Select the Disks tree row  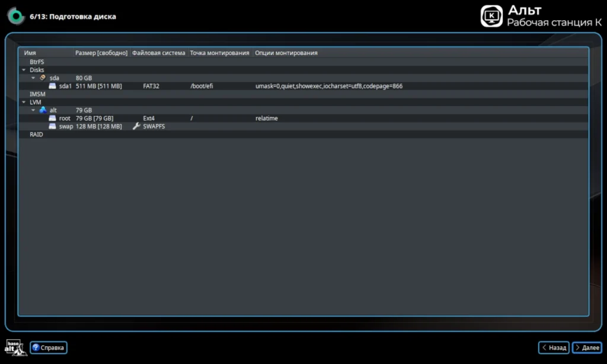tap(303, 70)
